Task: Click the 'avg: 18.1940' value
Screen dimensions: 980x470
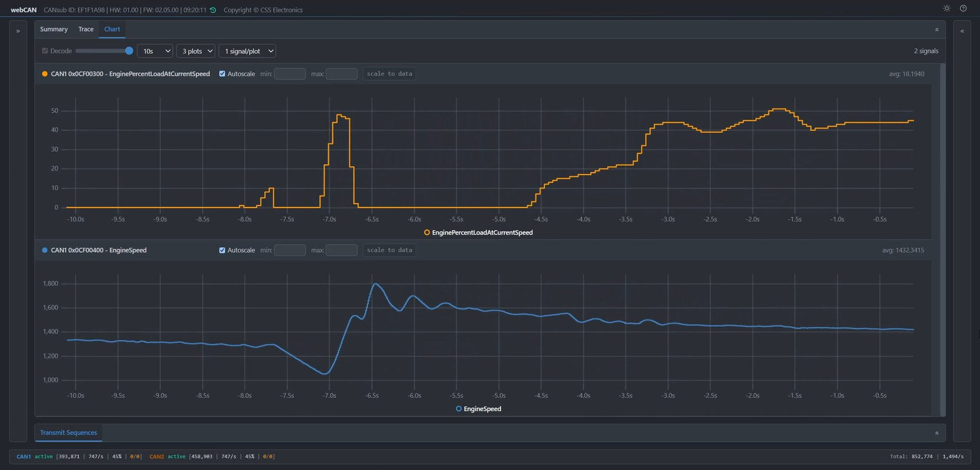Action: pyautogui.click(x=907, y=74)
